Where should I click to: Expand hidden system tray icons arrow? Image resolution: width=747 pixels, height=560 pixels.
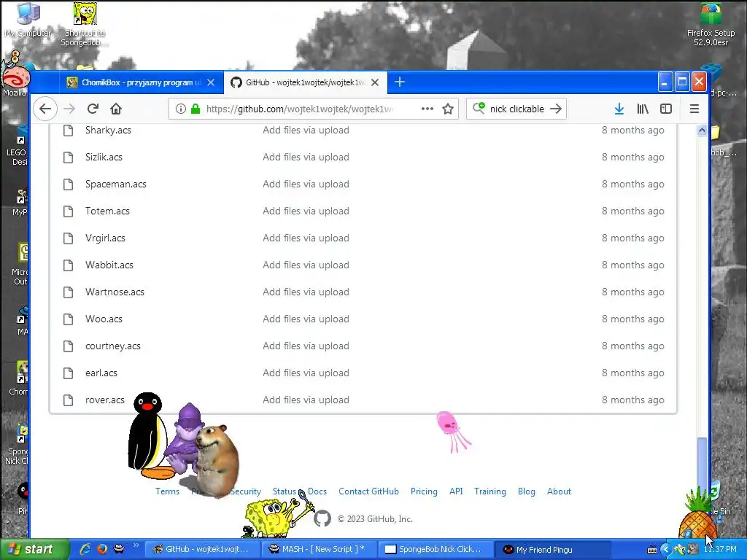(665, 550)
